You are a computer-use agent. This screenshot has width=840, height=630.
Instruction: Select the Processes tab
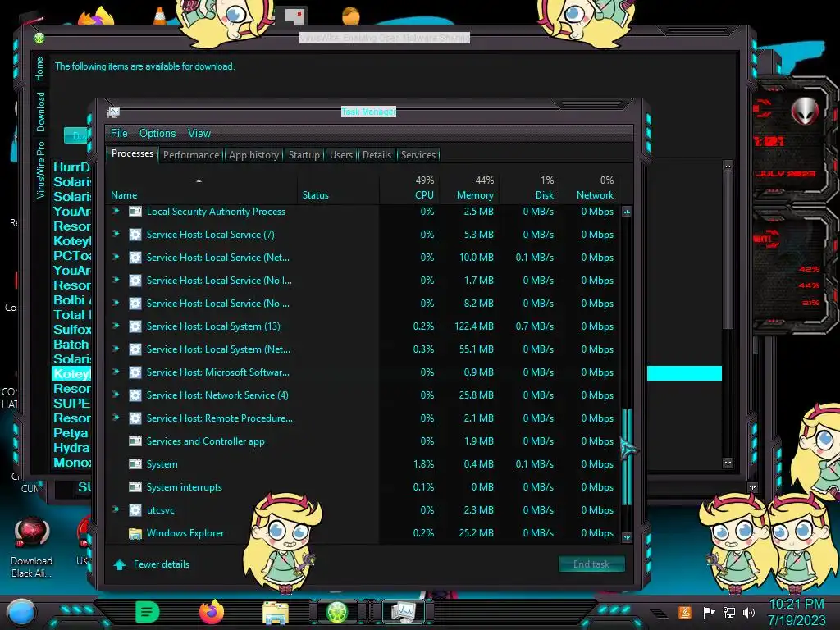pos(132,153)
